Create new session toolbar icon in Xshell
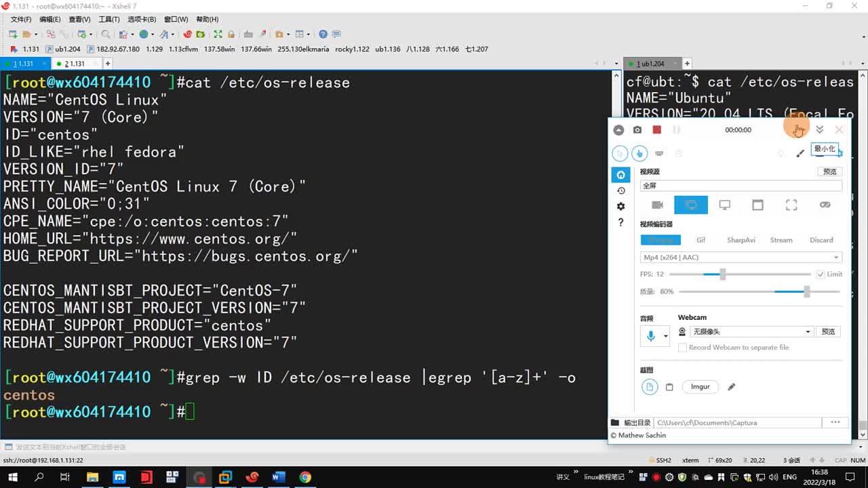Screen dimensions: 868x488 (x=13, y=34)
